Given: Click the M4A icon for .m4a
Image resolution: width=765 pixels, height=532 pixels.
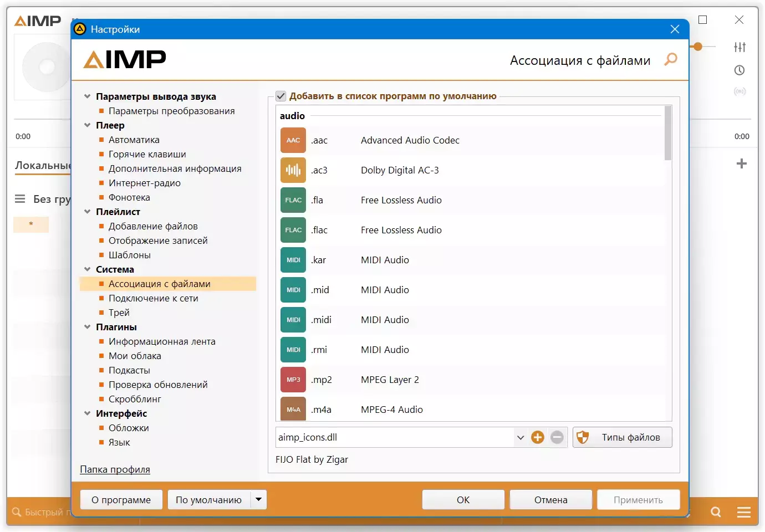Looking at the screenshot, I should (293, 409).
